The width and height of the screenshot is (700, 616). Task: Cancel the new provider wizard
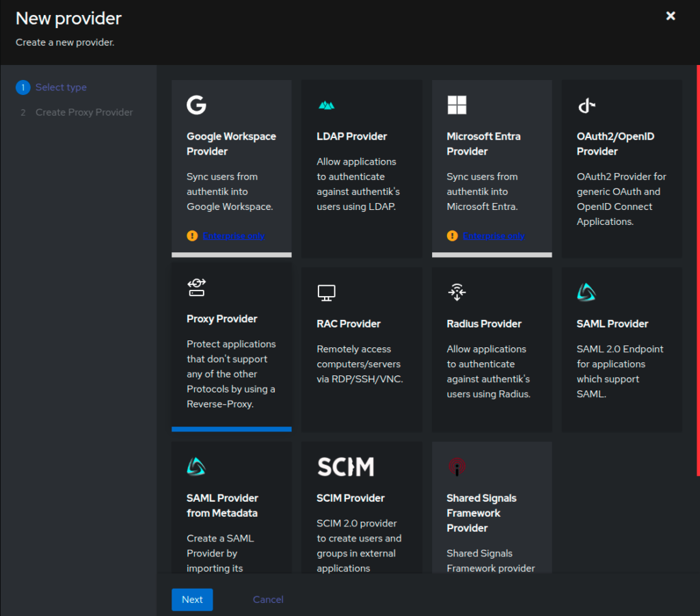pos(268,600)
